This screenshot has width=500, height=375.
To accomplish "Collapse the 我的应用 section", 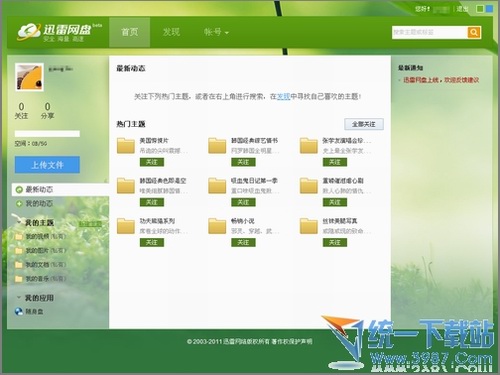I will (19, 297).
